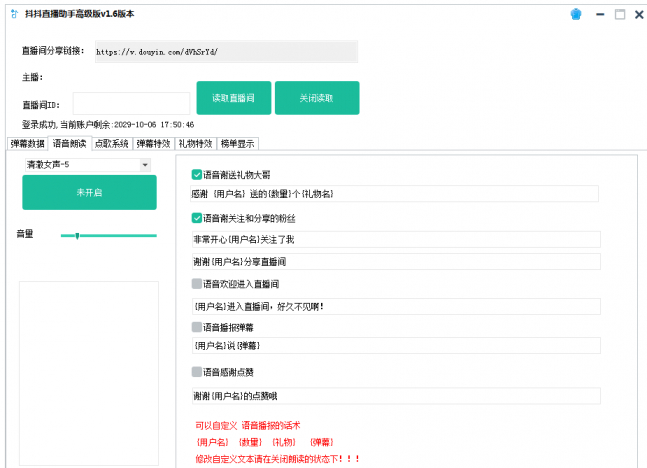The height and width of the screenshot is (468, 647).
Task: Switch to the 弹幕特效 tab
Action: [153, 144]
